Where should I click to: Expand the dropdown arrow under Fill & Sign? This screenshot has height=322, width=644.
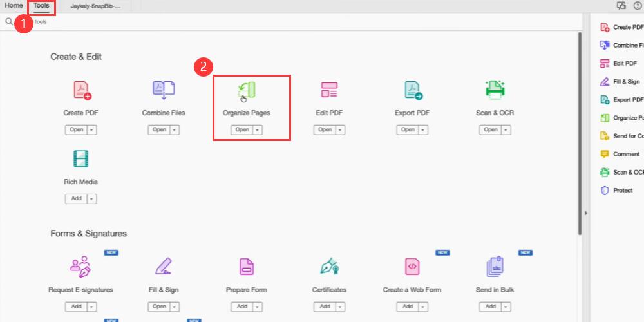coord(175,307)
